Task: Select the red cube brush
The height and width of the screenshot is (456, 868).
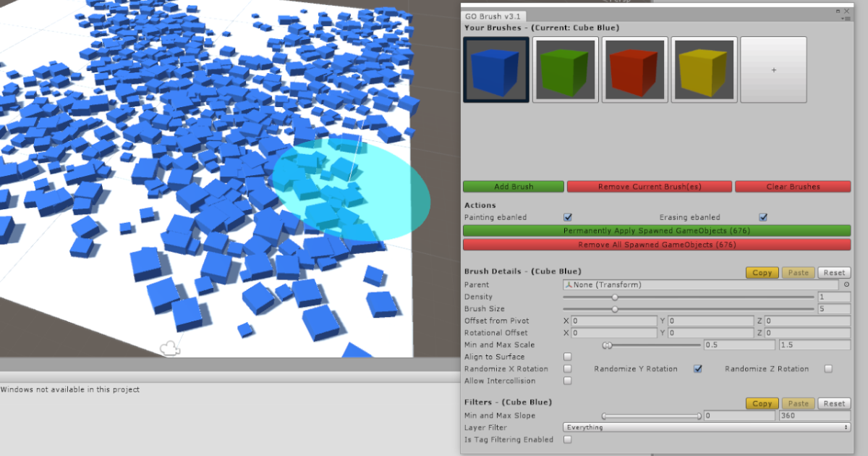Action: pyautogui.click(x=634, y=69)
